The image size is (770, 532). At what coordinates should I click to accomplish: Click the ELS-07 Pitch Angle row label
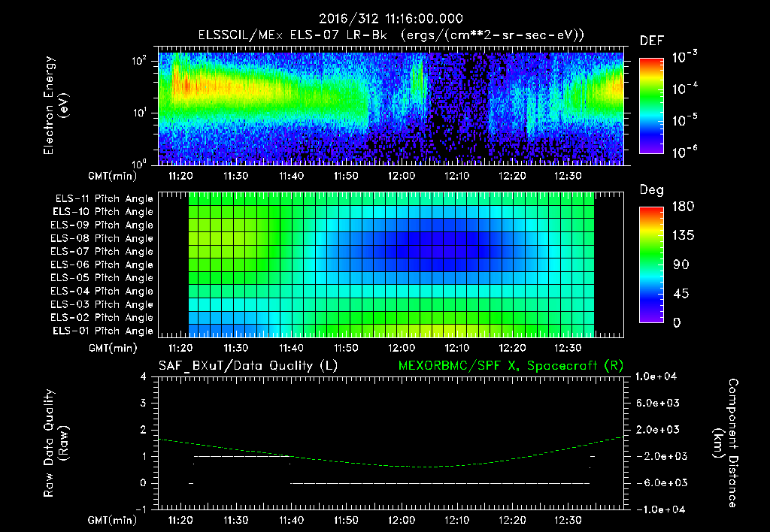(x=102, y=251)
